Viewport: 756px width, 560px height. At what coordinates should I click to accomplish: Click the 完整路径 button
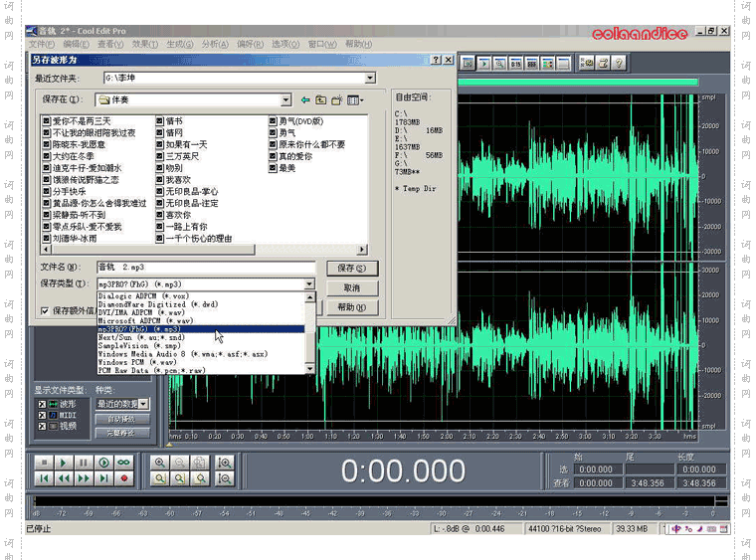pyautogui.click(x=121, y=433)
